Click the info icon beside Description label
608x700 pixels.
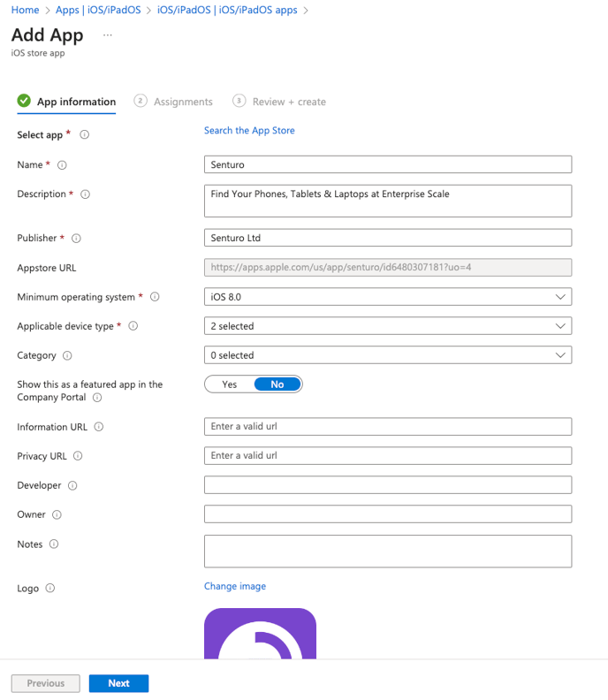click(x=85, y=194)
